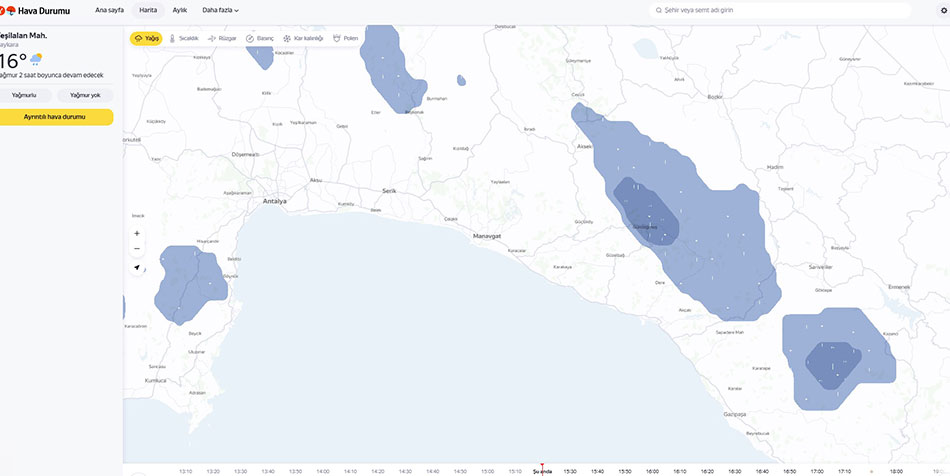Switch to the Polen layer
The width and height of the screenshot is (950, 476).
pos(346,38)
